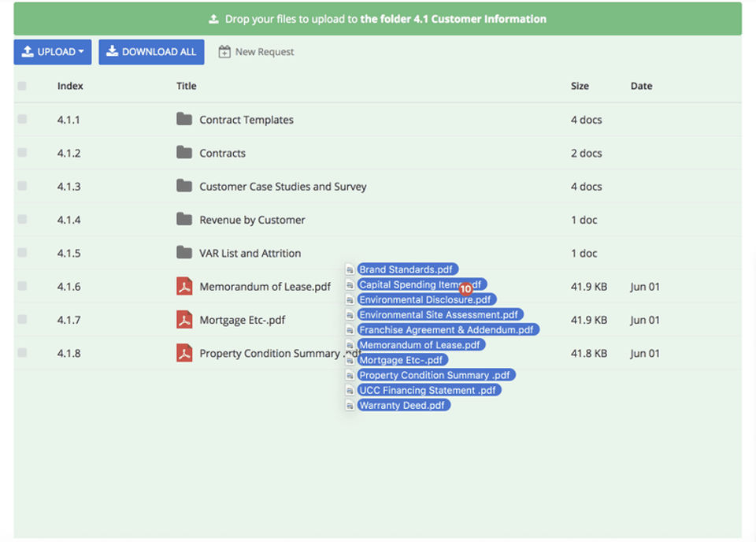Sort by the Title column header
Viewport: 756px width, 542px height.
click(187, 86)
